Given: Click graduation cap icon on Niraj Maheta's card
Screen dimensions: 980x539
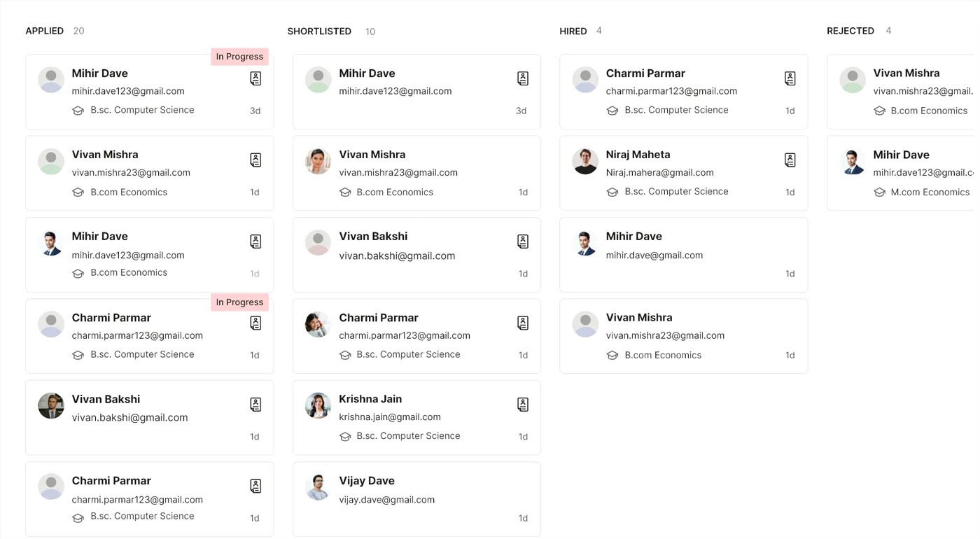Looking at the screenshot, I should pos(612,192).
